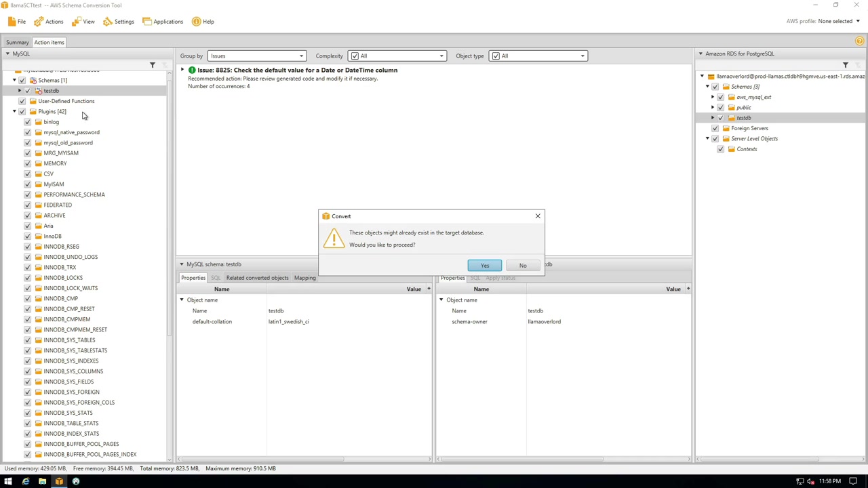Screen dimensions: 868x488
Task: Open the Windows Start menu
Action: tap(8, 481)
